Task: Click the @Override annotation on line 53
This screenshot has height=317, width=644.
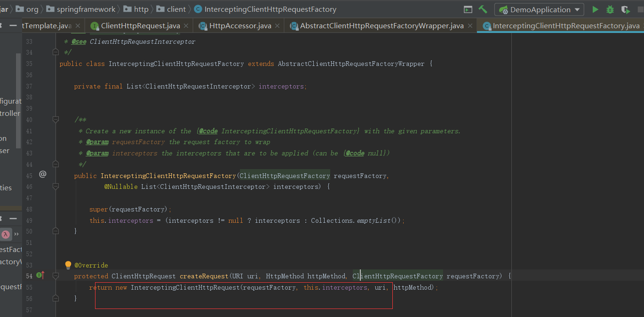Action: pyautogui.click(x=91, y=265)
